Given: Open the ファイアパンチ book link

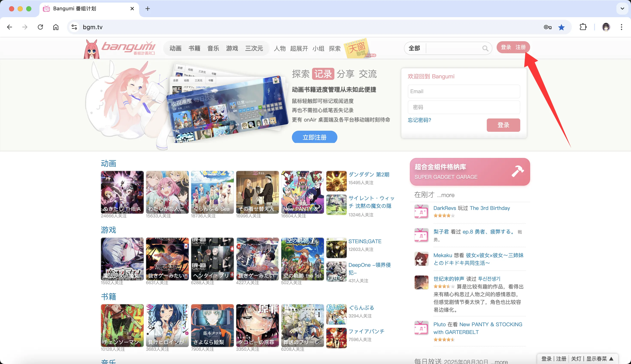Looking at the screenshot, I should [366, 331].
